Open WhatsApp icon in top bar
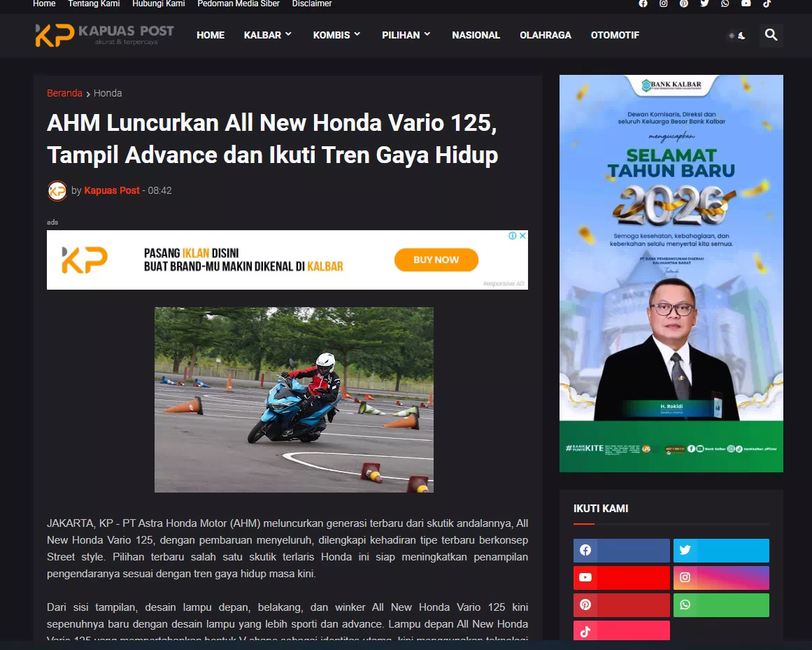Viewport: 812px width, 650px height. 725,3
